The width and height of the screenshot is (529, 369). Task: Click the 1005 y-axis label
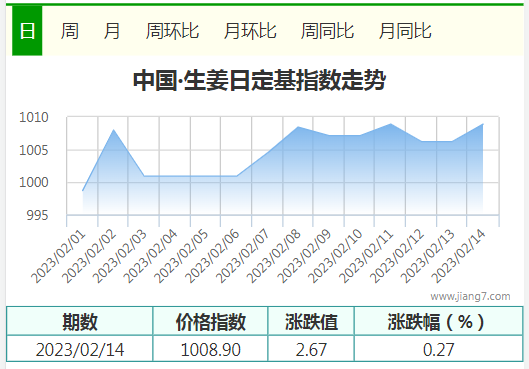[34, 150]
